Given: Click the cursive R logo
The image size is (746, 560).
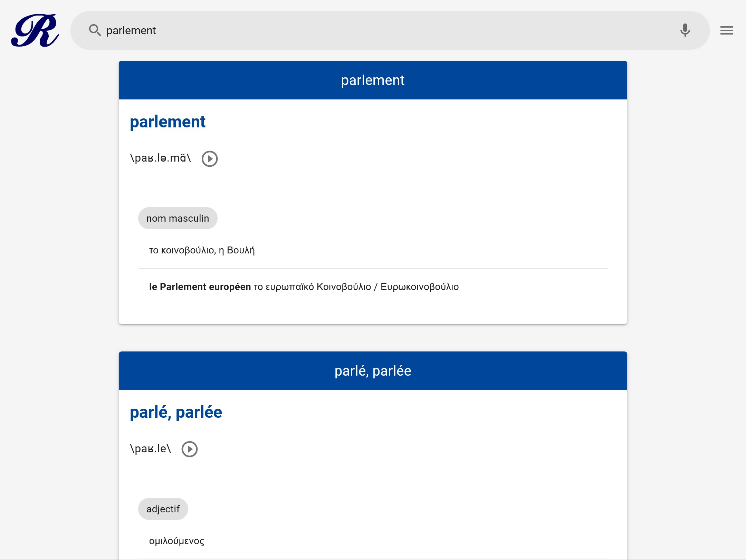Looking at the screenshot, I should pos(35,30).
